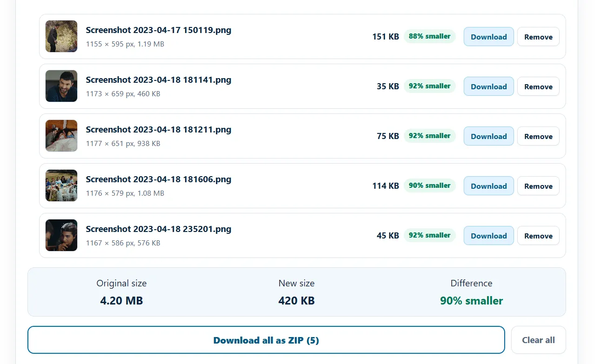Click the 90% smaller badge beside 114 KB
The image size is (607, 364).
coord(429,185)
